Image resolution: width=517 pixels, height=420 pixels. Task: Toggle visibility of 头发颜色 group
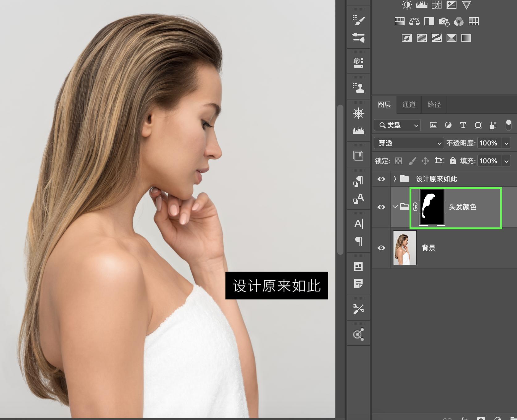[381, 207]
